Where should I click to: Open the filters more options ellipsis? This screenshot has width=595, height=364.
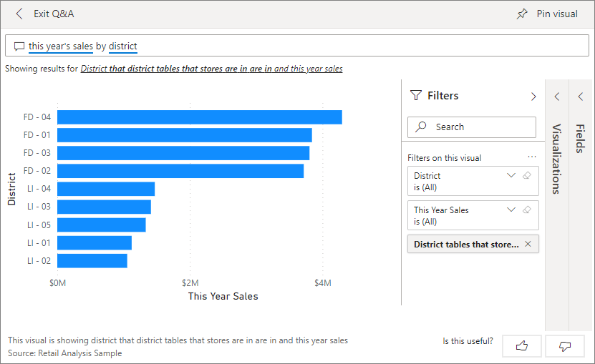pos(532,157)
